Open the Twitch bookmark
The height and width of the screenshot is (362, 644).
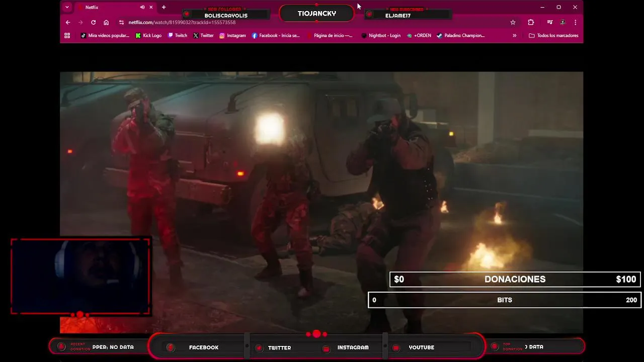coord(178,36)
